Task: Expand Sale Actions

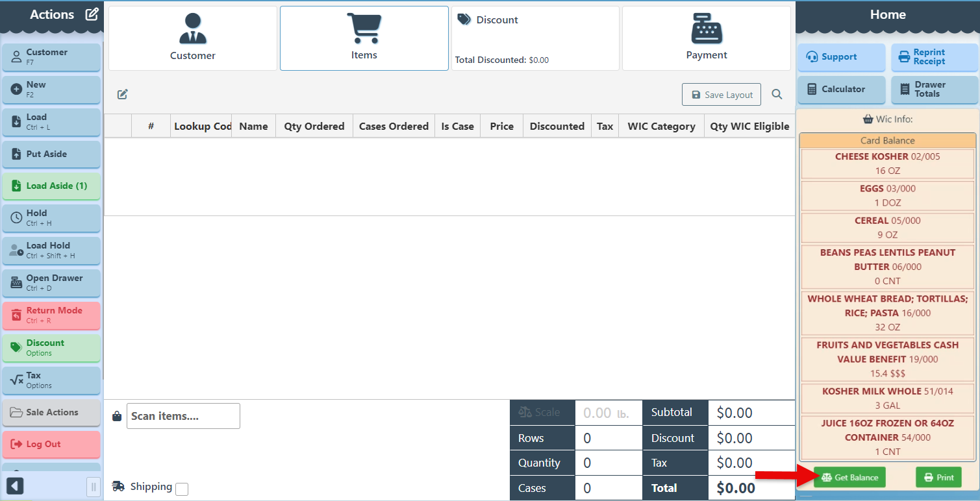Action: click(x=51, y=413)
